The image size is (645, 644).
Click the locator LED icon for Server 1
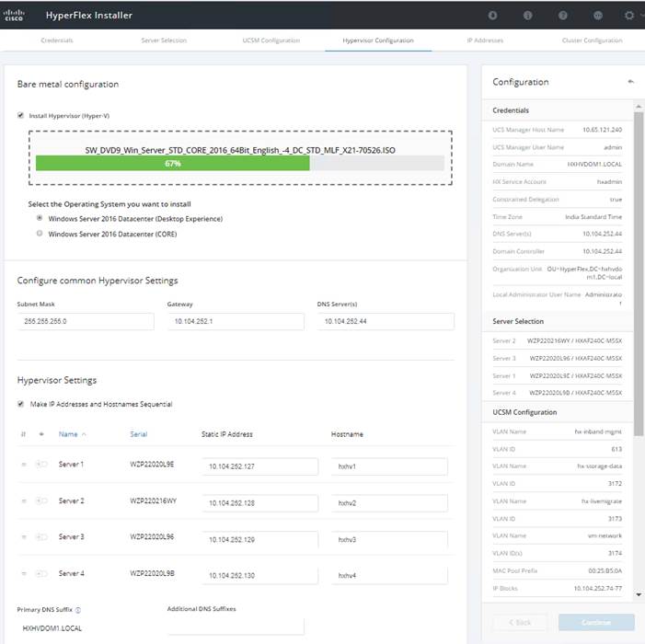41,465
